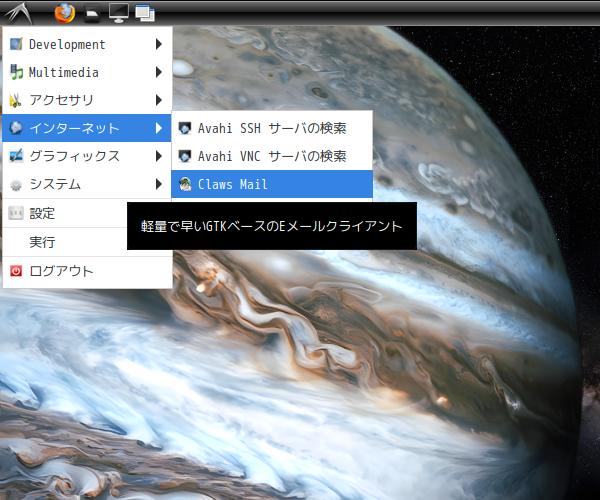Expand the Development submenu arrow
The width and height of the screenshot is (600, 500).
[x=159, y=44]
